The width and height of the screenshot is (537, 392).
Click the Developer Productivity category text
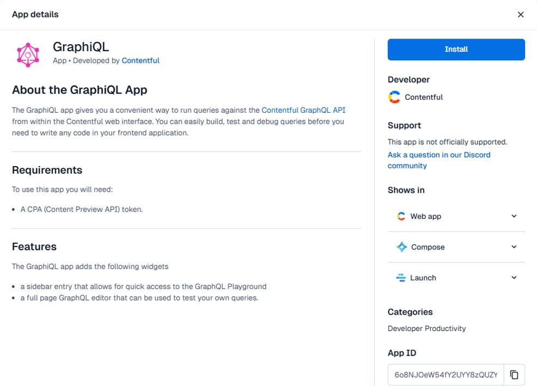pyautogui.click(x=427, y=328)
